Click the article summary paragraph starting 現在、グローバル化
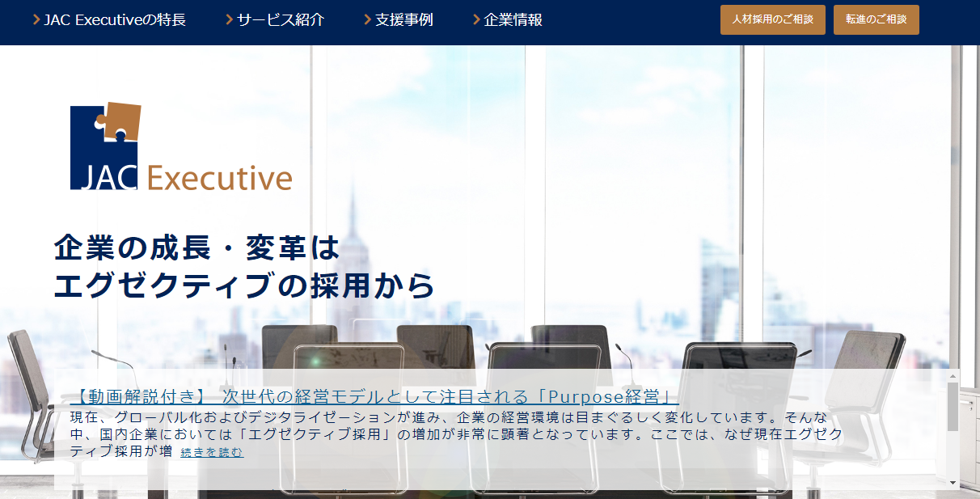The image size is (980, 499). point(457,434)
